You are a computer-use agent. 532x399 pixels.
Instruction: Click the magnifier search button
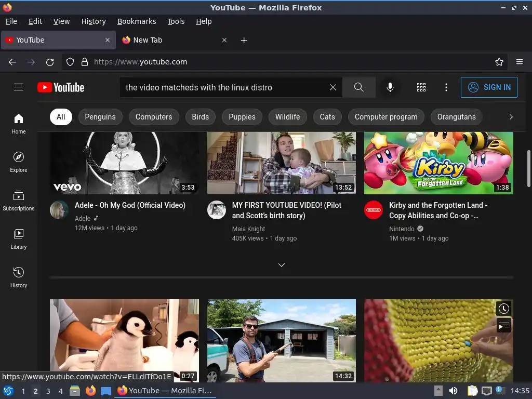click(x=358, y=87)
